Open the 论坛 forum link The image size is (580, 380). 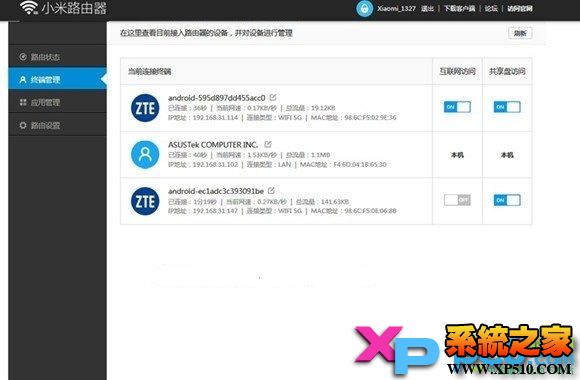pos(491,9)
